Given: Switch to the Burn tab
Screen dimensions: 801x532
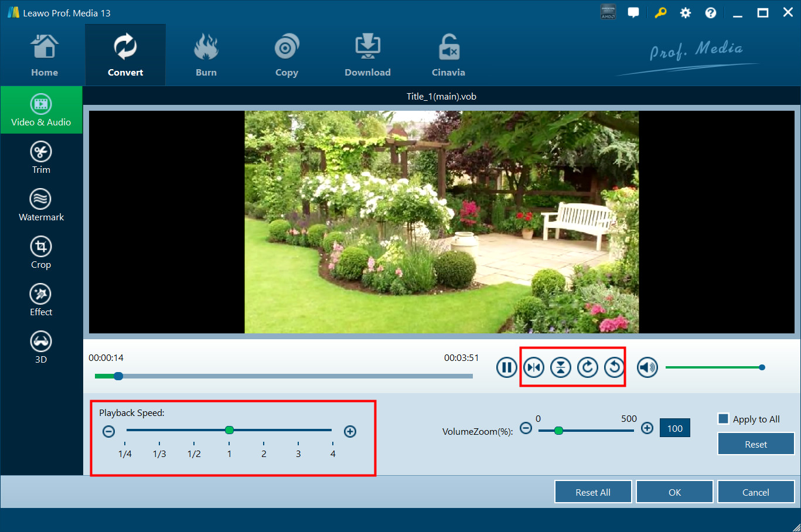Looking at the screenshot, I should 206,56.
